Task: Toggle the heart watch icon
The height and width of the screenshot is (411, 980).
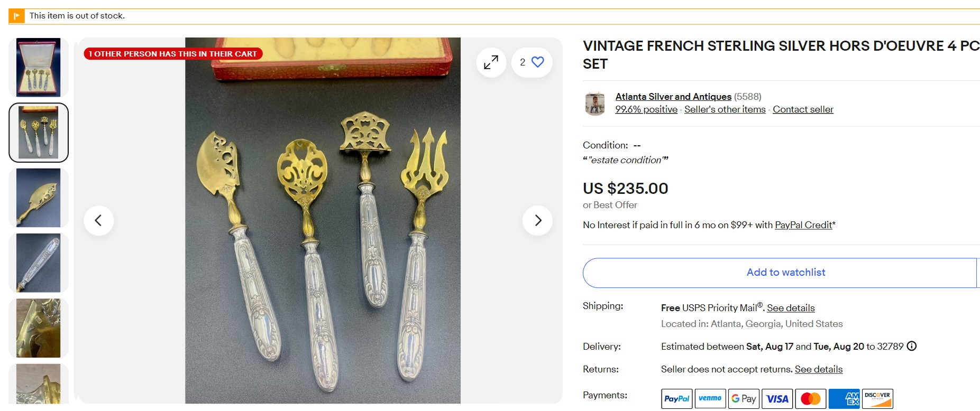Action: tap(537, 62)
